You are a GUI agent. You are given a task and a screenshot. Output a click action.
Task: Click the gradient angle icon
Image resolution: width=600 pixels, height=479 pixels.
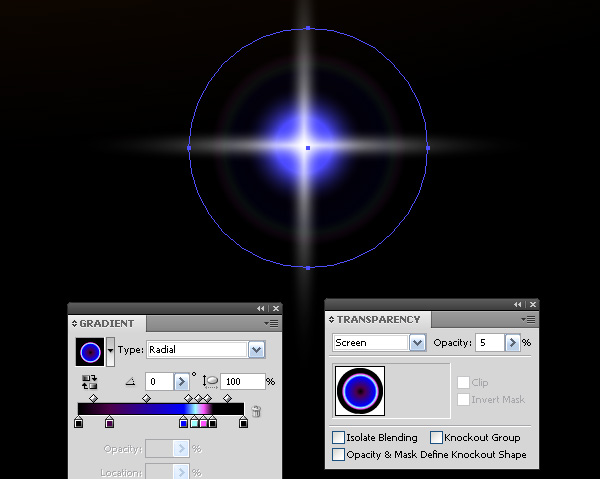coord(130,381)
